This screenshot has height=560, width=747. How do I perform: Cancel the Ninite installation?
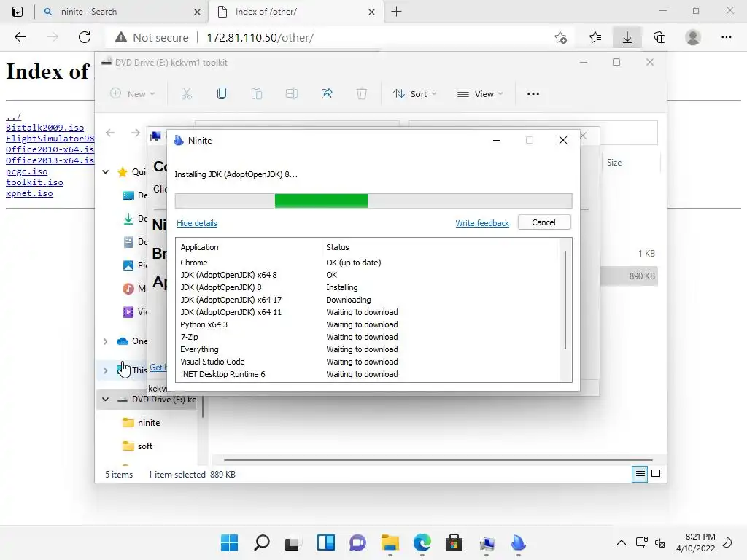[x=544, y=222]
